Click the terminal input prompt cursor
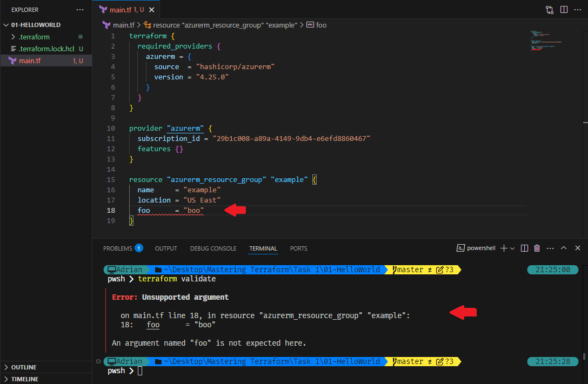 (x=140, y=371)
